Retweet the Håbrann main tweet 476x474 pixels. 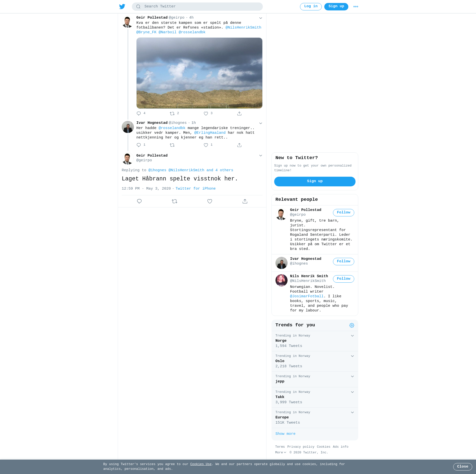point(175,201)
